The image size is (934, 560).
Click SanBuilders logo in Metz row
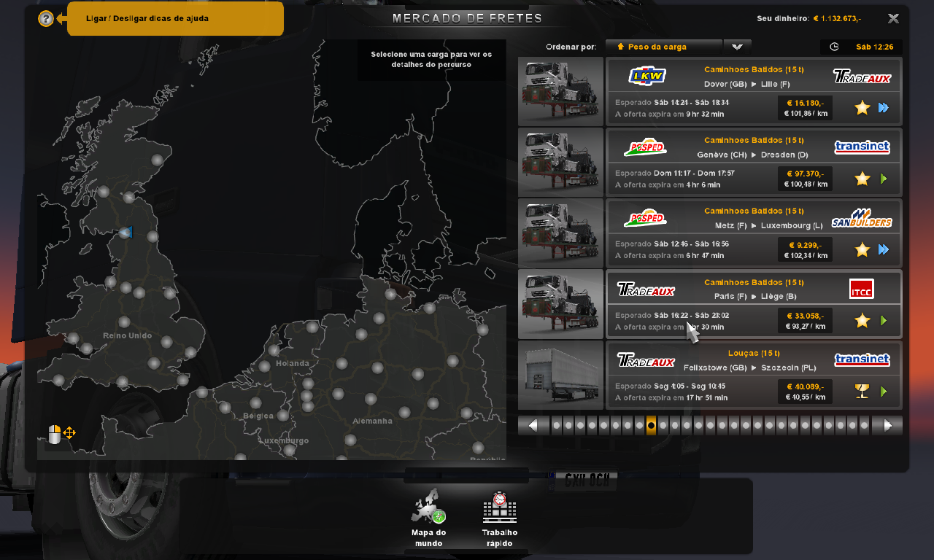[862, 218]
